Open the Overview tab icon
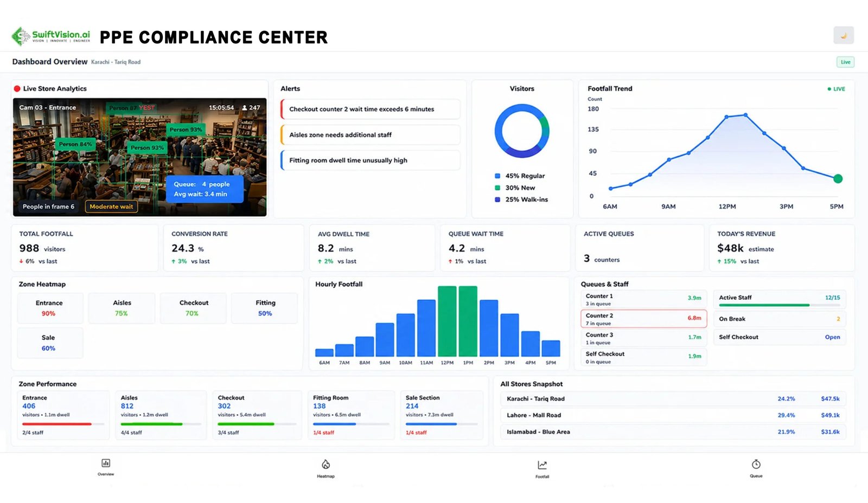The width and height of the screenshot is (868, 503). [x=106, y=463]
